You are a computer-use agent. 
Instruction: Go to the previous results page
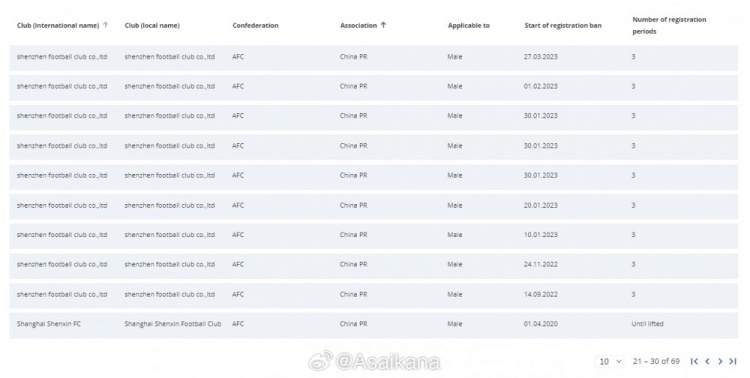pyautogui.click(x=707, y=361)
